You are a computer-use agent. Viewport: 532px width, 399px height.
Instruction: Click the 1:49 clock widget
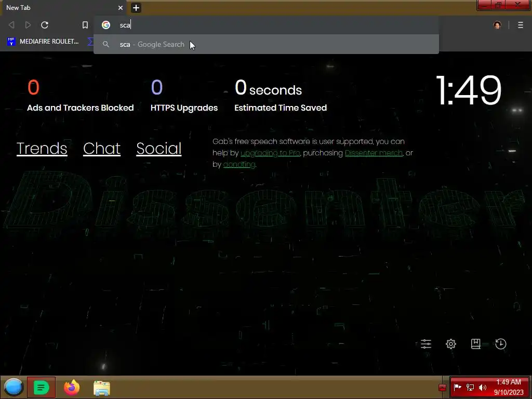(x=468, y=90)
